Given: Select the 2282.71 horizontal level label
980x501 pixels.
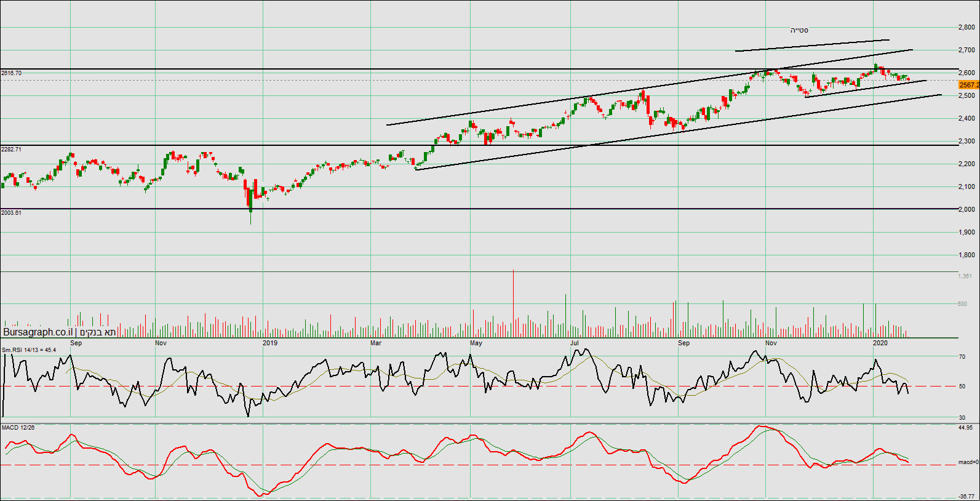Looking at the screenshot, I should tap(12, 150).
